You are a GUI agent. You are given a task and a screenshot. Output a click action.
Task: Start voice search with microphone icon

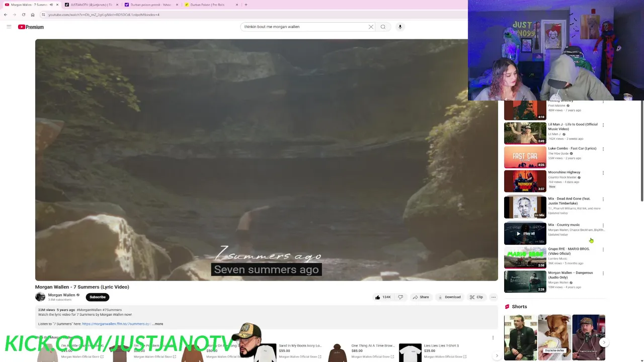point(400,27)
